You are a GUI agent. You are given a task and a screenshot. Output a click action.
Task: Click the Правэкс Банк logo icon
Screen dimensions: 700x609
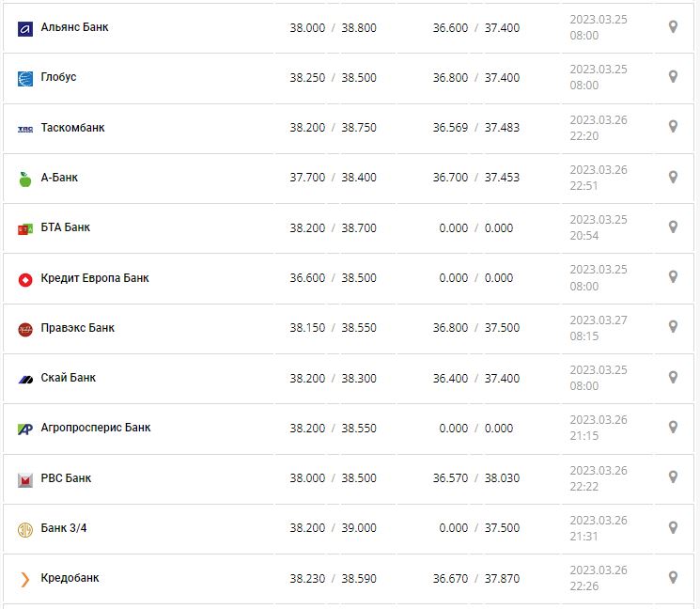[x=25, y=329]
